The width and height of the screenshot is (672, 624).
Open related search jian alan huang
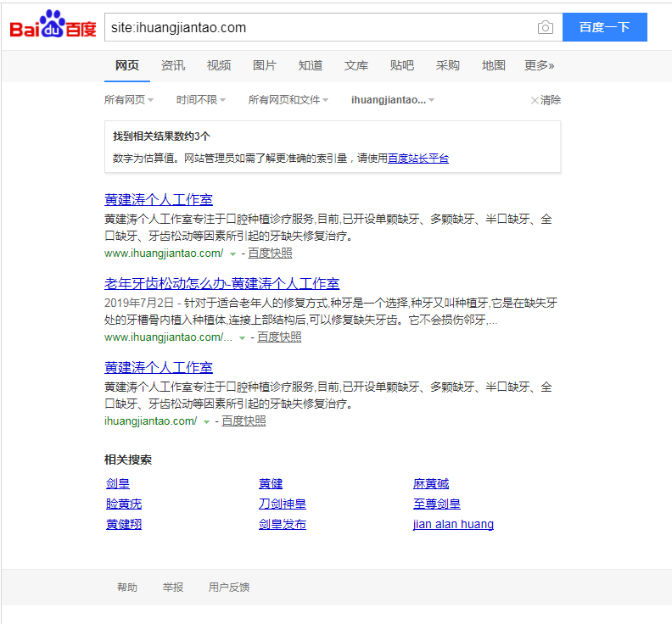pyautogui.click(x=453, y=524)
